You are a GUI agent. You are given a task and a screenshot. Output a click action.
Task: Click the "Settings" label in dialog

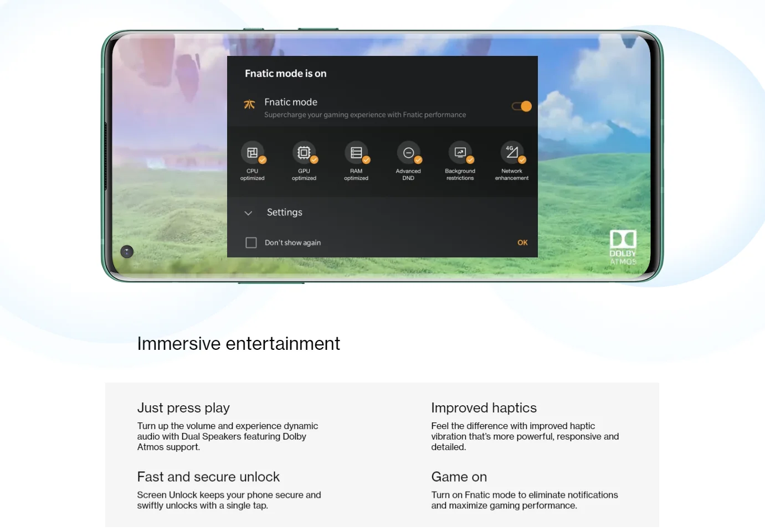285,212
